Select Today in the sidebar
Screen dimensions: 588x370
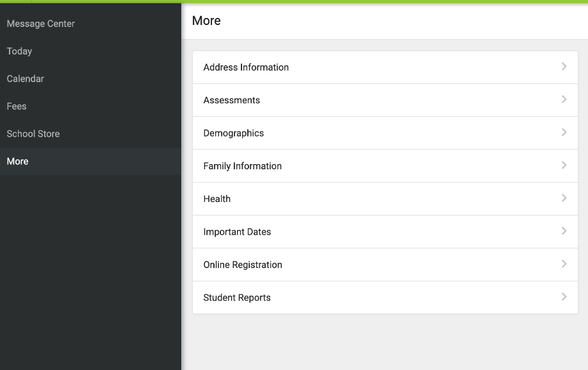pyautogui.click(x=90, y=51)
